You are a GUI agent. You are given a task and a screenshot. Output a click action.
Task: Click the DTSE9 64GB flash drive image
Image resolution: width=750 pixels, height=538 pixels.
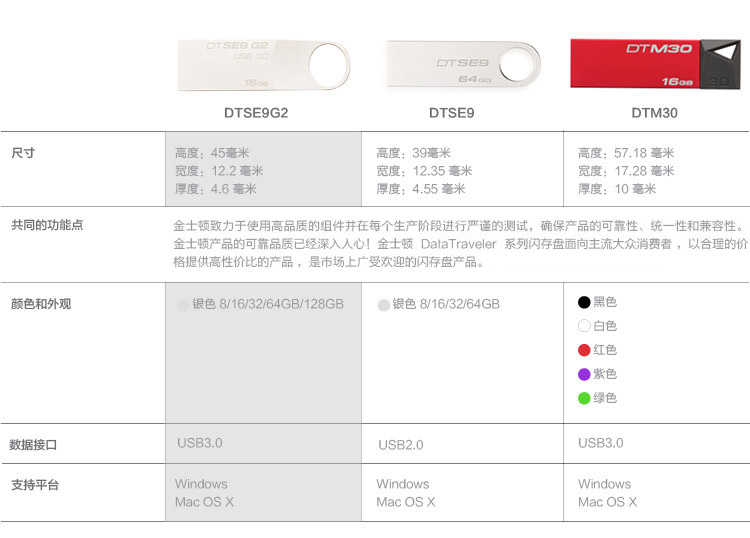463,65
